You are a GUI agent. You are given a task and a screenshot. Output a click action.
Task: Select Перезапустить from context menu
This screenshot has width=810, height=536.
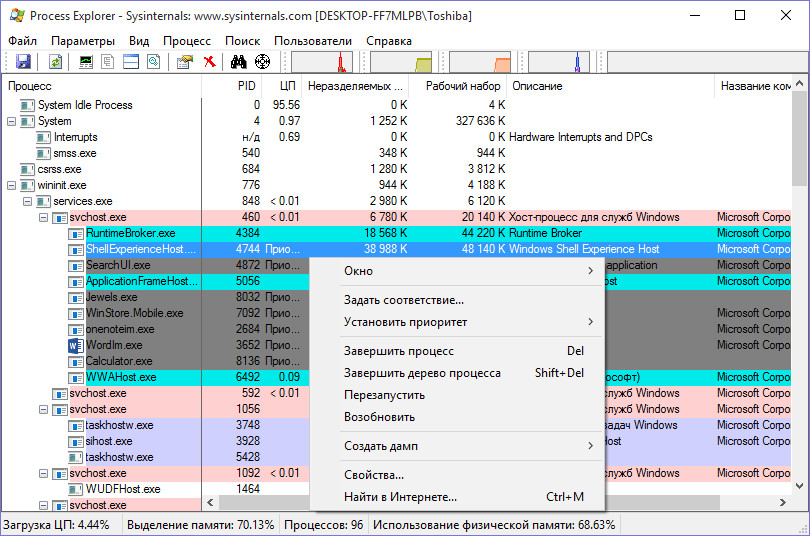[x=457, y=395]
